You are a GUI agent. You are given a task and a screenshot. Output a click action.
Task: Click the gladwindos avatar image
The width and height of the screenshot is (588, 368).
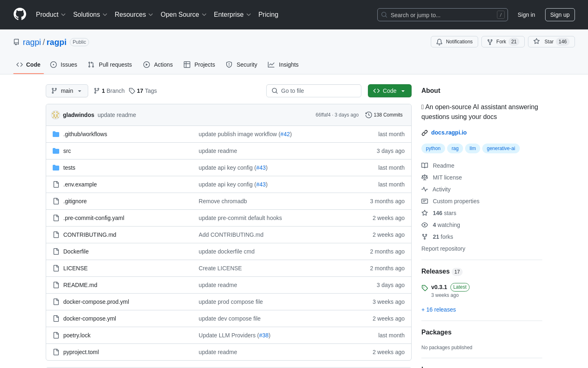click(x=56, y=115)
